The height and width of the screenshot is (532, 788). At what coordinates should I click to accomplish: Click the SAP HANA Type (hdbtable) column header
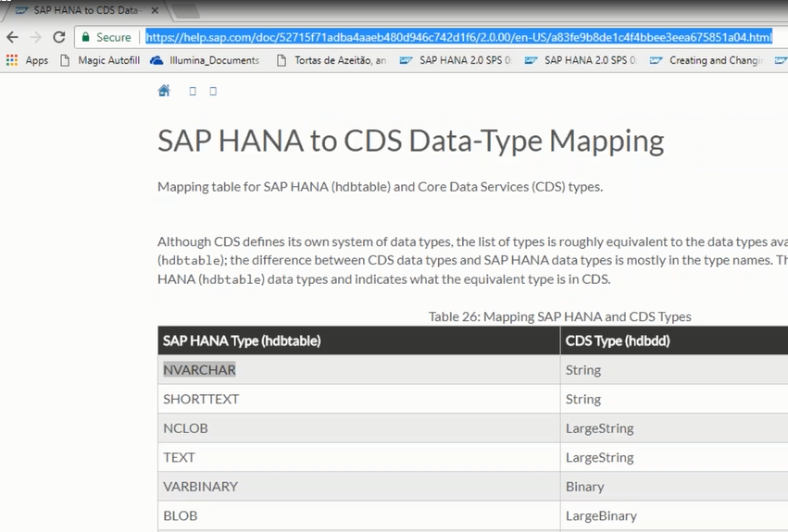[x=359, y=340]
